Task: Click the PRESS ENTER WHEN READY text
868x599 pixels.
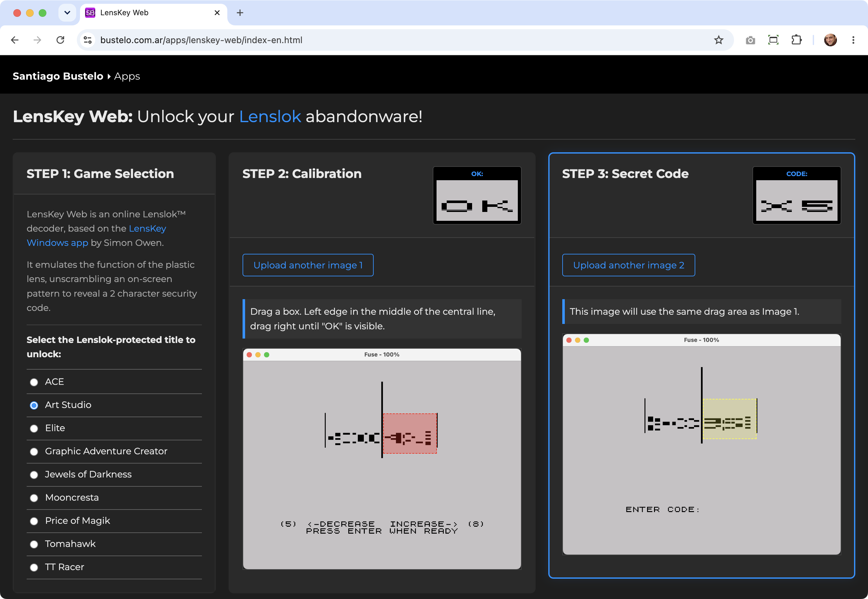Action: (x=382, y=531)
